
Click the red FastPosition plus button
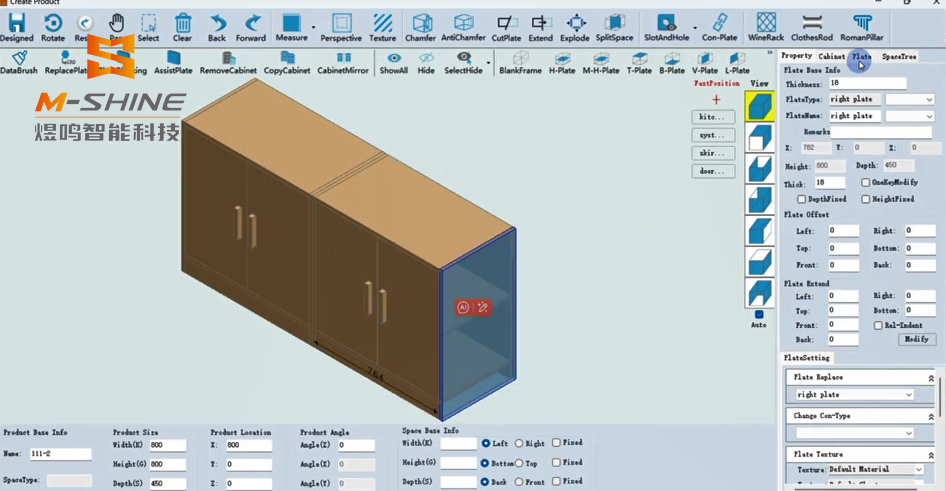(x=716, y=100)
